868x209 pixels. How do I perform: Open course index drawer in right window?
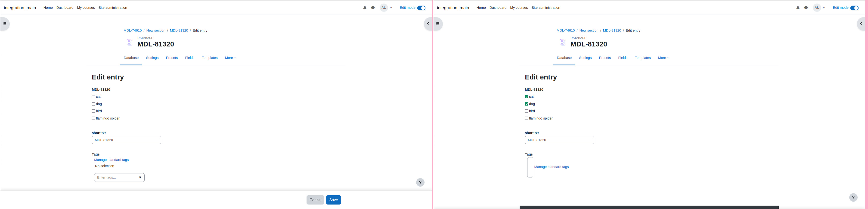[x=438, y=24]
